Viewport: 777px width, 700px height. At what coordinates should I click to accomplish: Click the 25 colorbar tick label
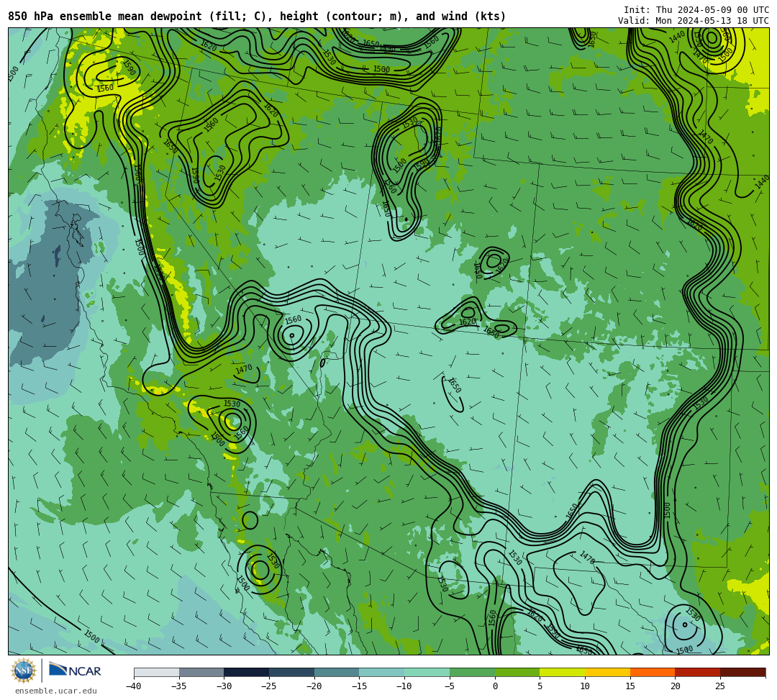click(x=720, y=686)
